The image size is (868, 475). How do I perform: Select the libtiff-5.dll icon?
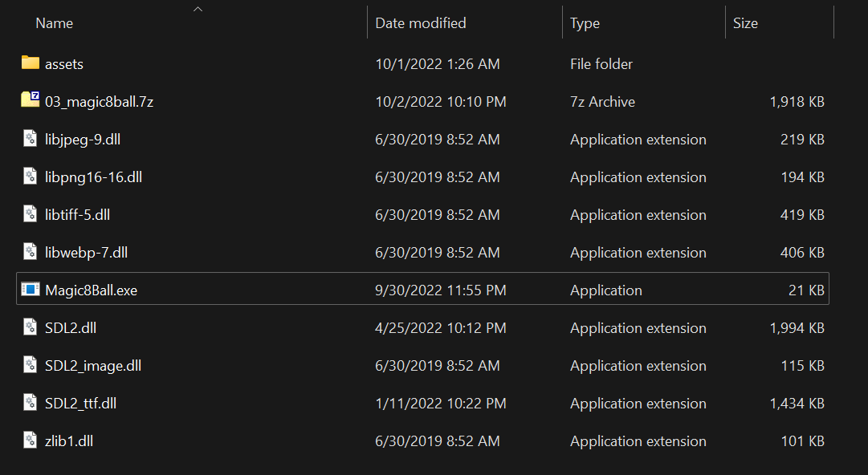pyautogui.click(x=30, y=214)
